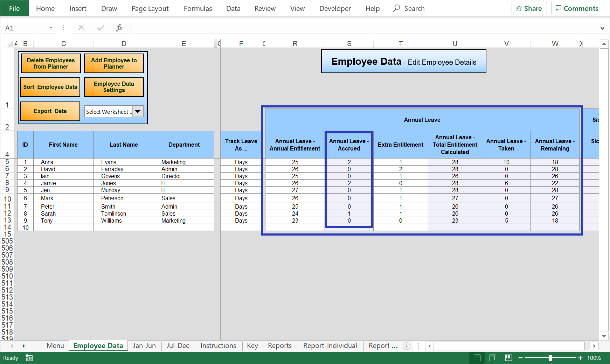Click Add Employee to Planner button
Screen dimensions: 610x364
point(114,63)
